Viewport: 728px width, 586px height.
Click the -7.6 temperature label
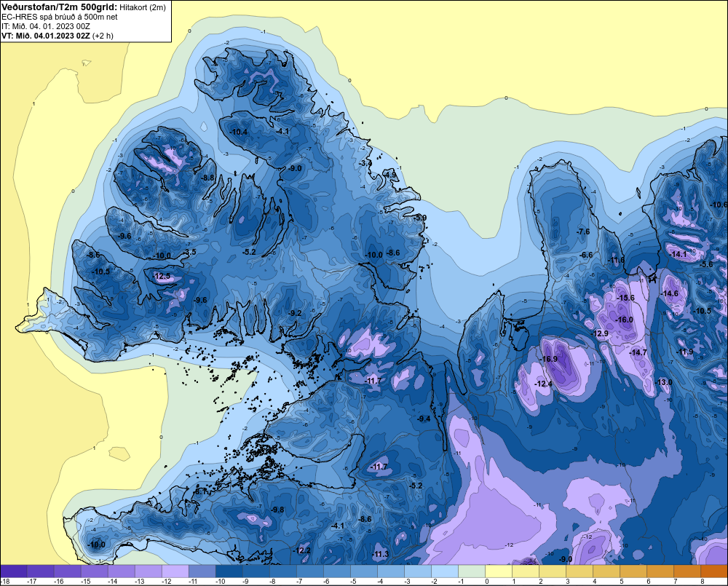(582, 231)
